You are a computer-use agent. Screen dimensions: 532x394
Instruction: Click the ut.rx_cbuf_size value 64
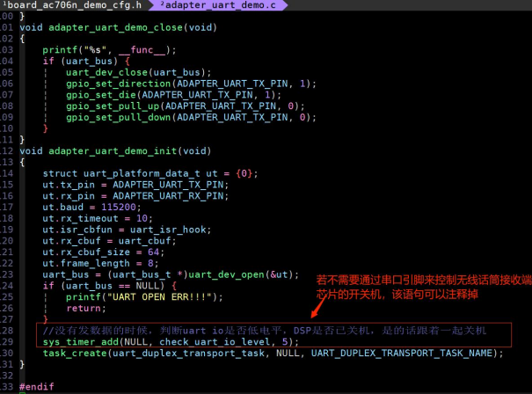pos(153,252)
